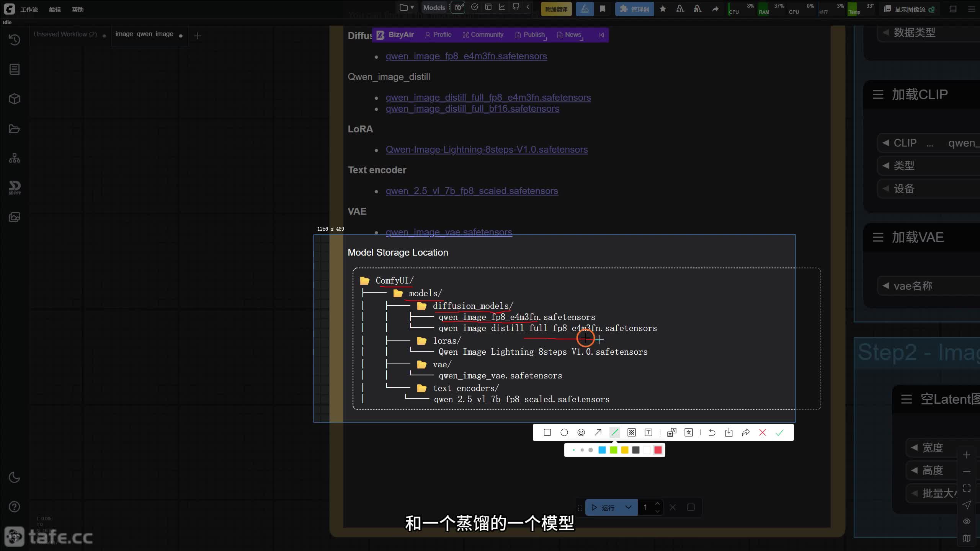
Task: Open the queue history sidebar icon
Action: point(14,40)
